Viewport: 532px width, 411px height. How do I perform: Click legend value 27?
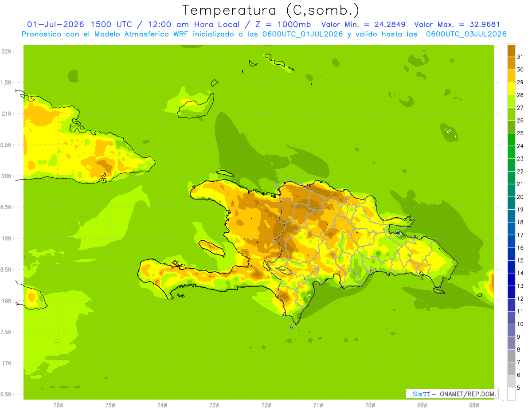tap(520, 108)
